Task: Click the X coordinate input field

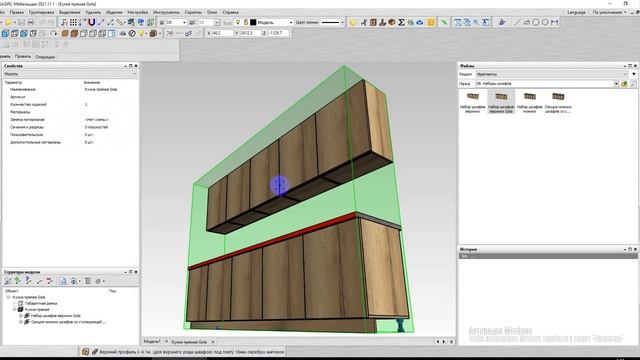Action: [222, 33]
